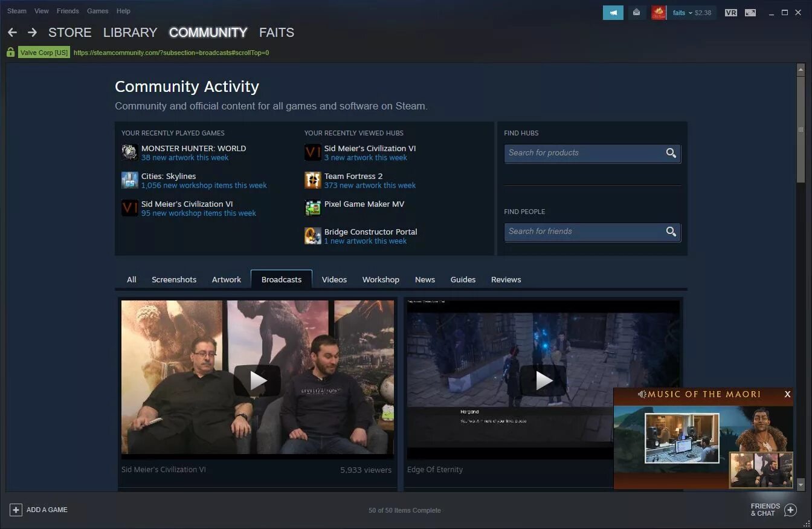812x529 pixels.
Task: Click the '5,933 viewers' count
Action: tap(366, 470)
